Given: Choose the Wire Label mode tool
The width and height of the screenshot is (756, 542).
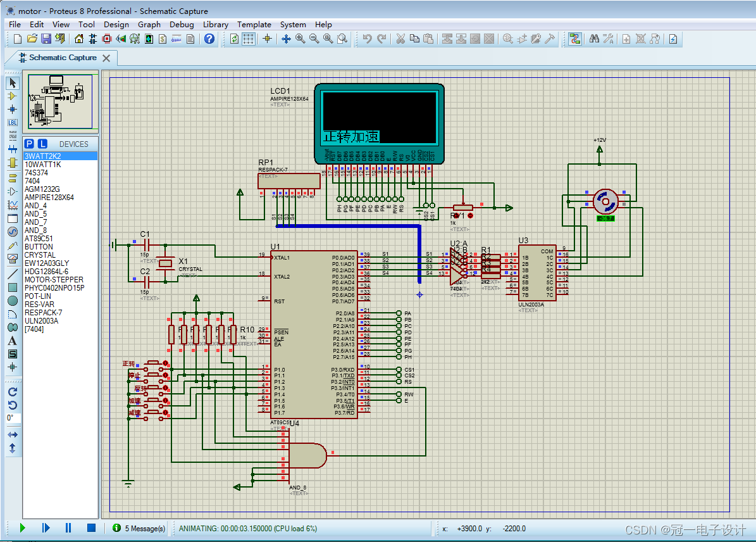Looking at the screenshot, I should [13, 123].
